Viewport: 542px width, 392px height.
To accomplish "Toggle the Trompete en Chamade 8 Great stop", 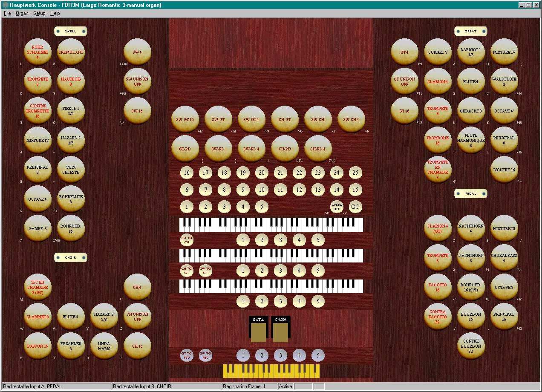I will [438, 170].
